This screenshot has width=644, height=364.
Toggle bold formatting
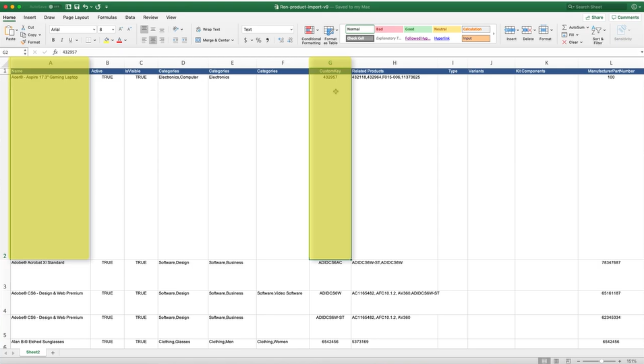click(53, 40)
